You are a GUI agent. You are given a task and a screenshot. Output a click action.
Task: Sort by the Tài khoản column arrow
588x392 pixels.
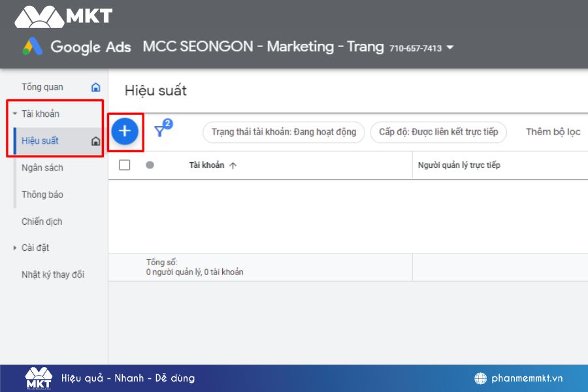tap(233, 166)
